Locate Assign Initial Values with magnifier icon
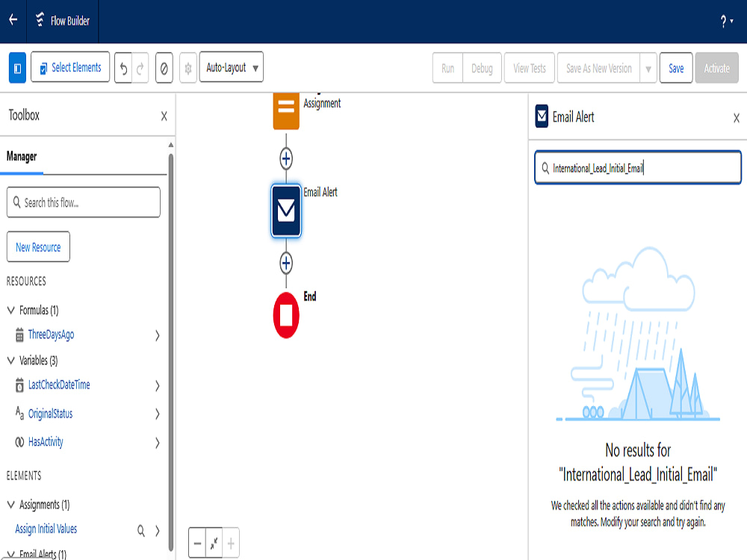This screenshot has width=747, height=560. (141, 530)
